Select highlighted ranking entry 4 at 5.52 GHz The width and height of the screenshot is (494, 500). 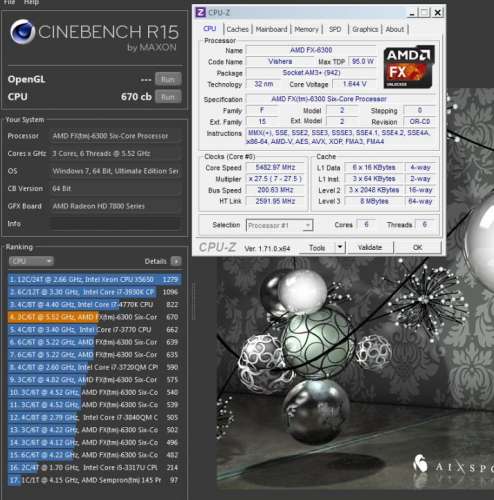pyautogui.click(x=95, y=317)
